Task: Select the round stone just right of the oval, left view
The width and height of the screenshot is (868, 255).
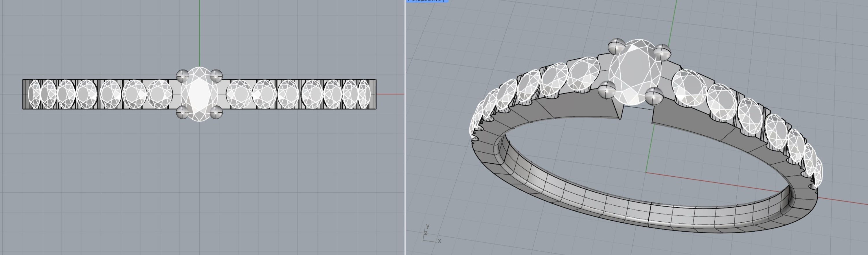Action: tap(239, 94)
